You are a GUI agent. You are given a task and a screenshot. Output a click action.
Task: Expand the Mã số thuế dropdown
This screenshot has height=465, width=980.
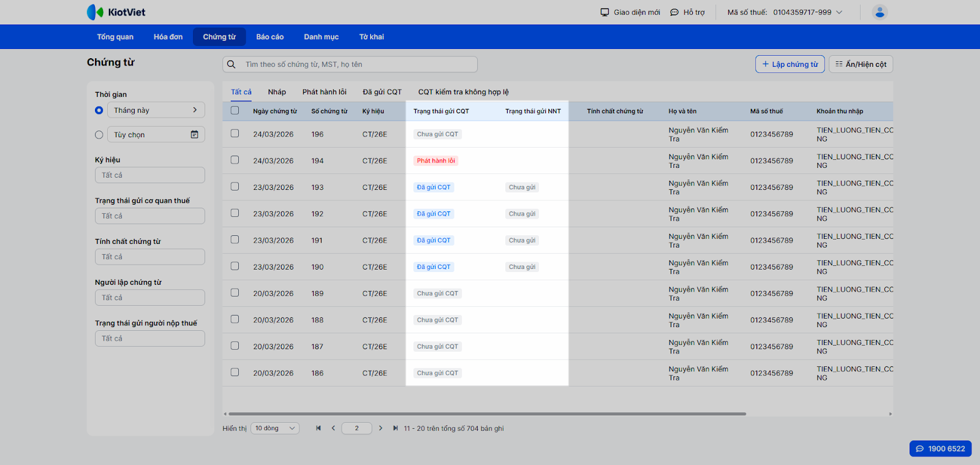tap(839, 12)
